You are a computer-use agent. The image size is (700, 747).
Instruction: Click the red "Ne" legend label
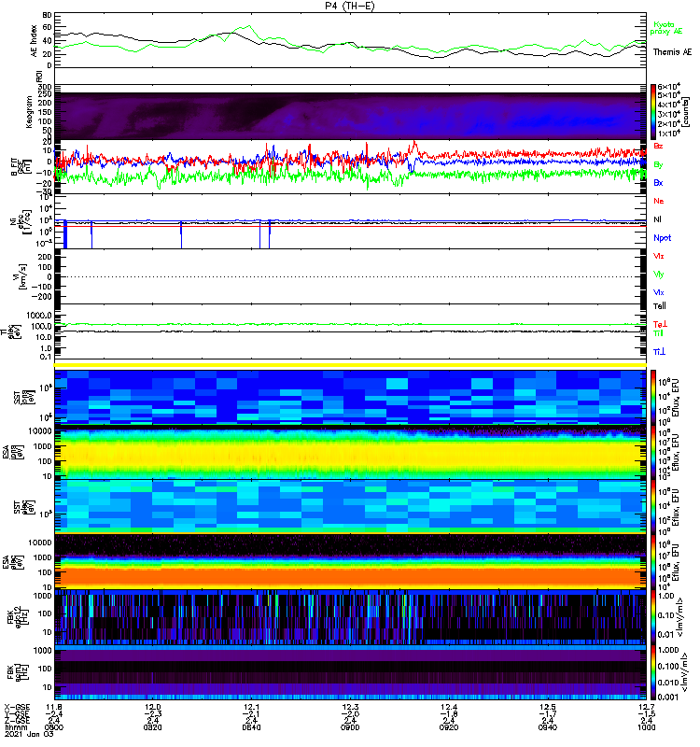(x=658, y=201)
